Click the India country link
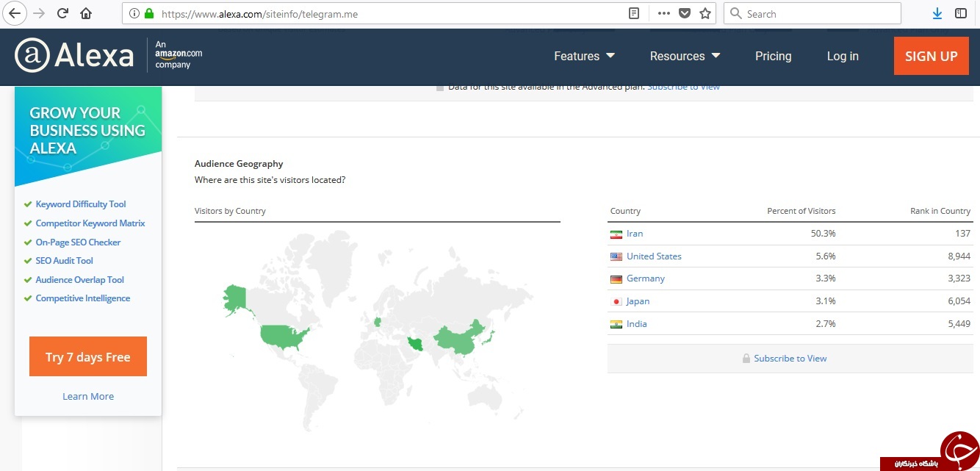This screenshot has height=471, width=980. pyautogui.click(x=637, y=324)
